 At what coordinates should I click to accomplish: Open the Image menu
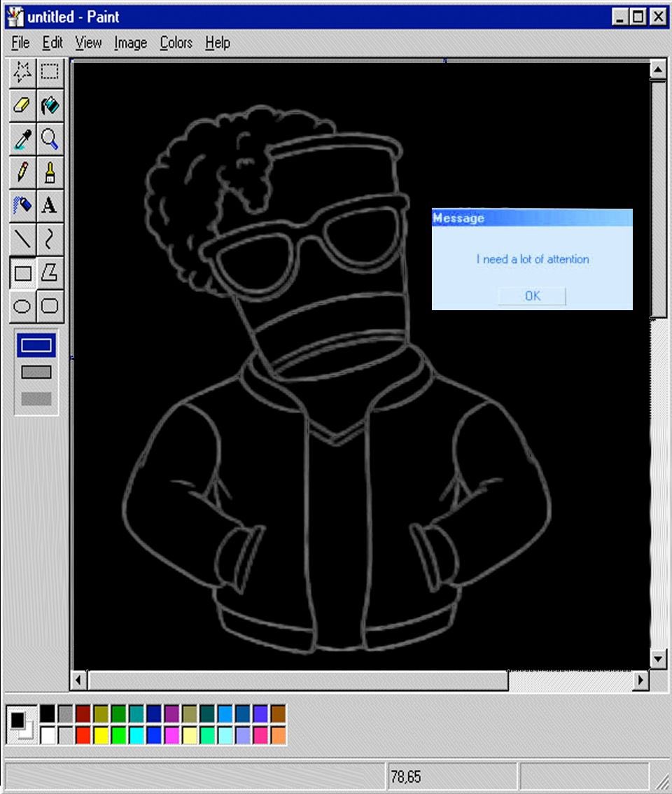131,43
